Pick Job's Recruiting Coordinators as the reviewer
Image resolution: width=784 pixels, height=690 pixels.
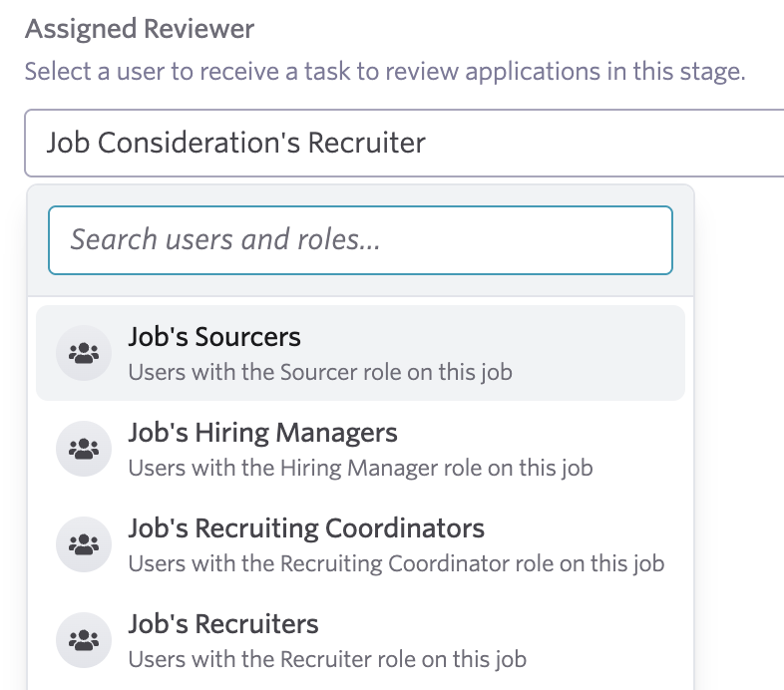tap(360, 544)
